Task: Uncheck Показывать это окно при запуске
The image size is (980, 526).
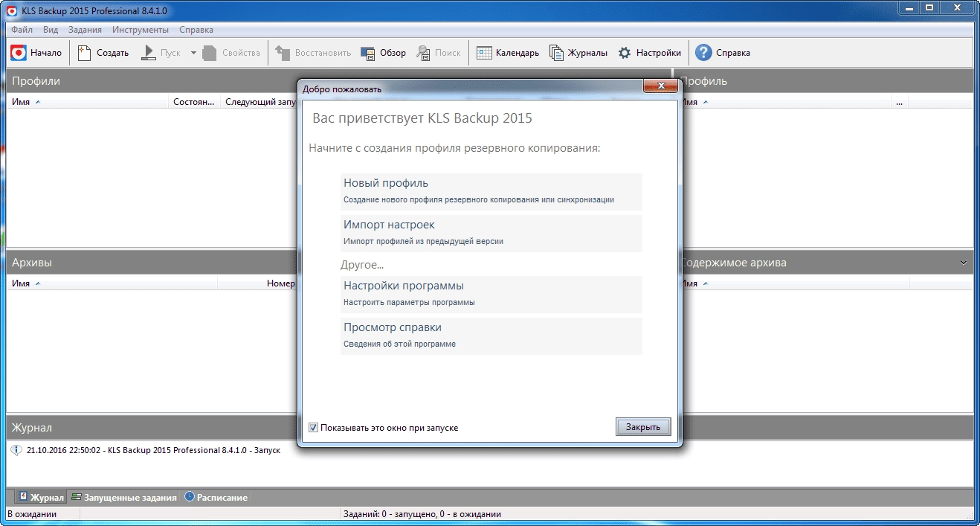Action: (x=314, y=428)
